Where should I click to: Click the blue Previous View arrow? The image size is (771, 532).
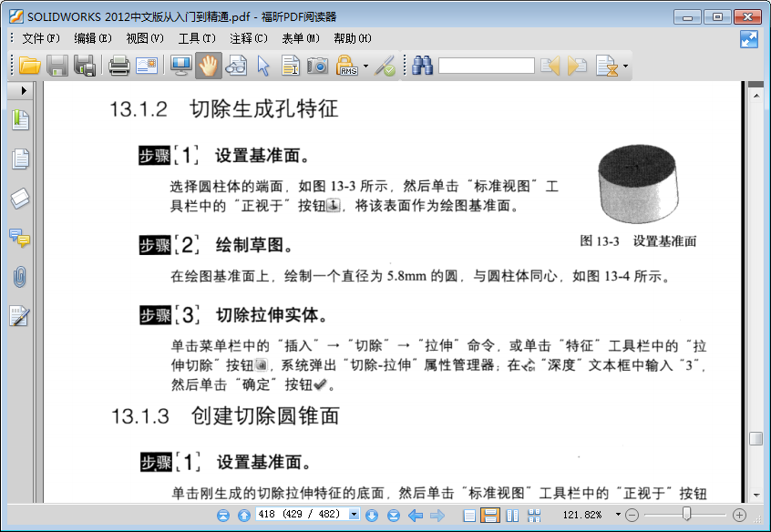pyautogui.click(x=416, y=516)
